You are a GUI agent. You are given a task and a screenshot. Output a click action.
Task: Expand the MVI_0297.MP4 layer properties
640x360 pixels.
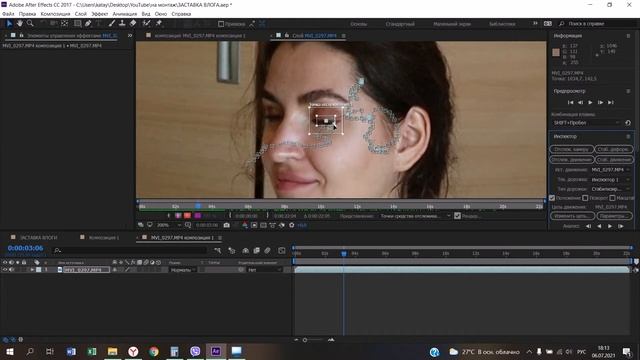coord(32,270)
